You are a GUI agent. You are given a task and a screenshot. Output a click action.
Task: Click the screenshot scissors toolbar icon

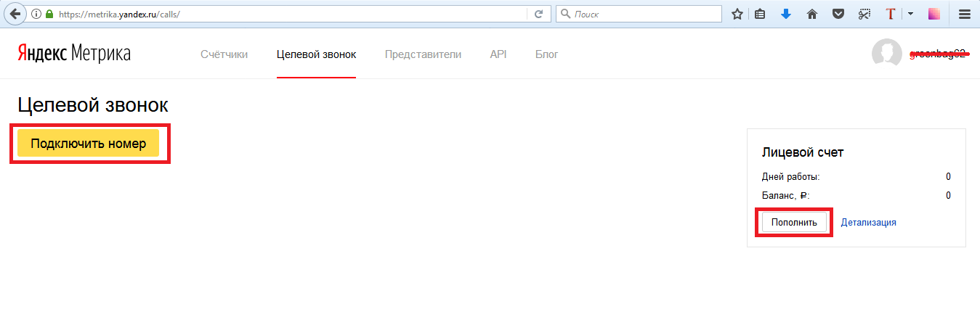pyautogui.click(x=864, y=14)
